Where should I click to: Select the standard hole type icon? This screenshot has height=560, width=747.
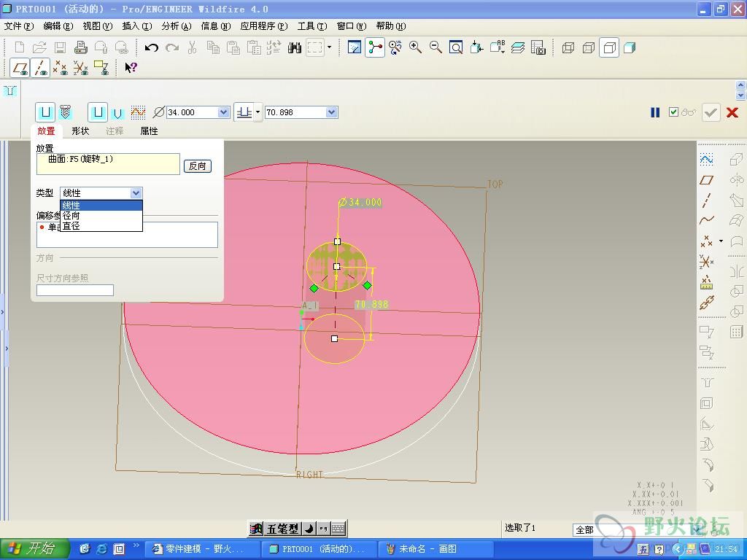[65, 112]
